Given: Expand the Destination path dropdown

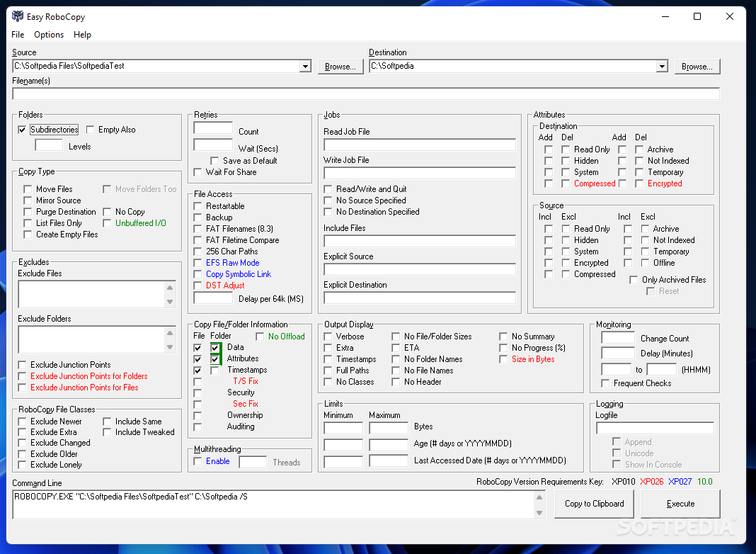Looking at the screenshot, I should [x=662, y=66].
